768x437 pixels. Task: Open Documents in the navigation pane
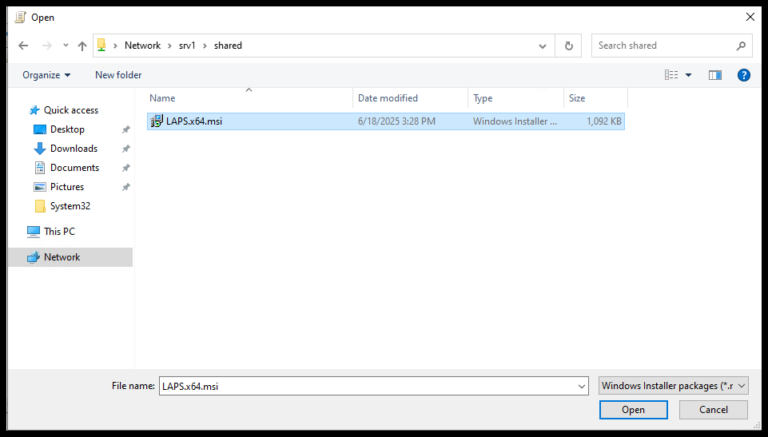click(74, 168)
